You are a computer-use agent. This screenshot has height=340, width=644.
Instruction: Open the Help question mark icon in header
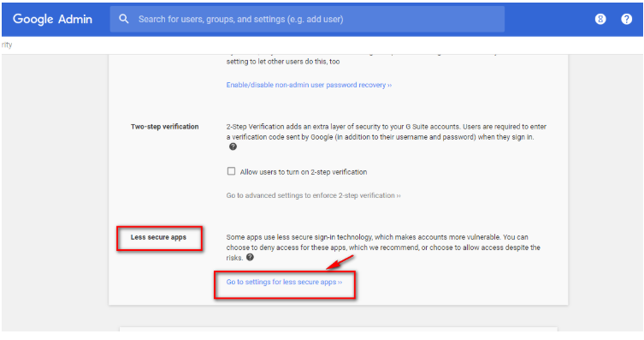tap(626, 19)
